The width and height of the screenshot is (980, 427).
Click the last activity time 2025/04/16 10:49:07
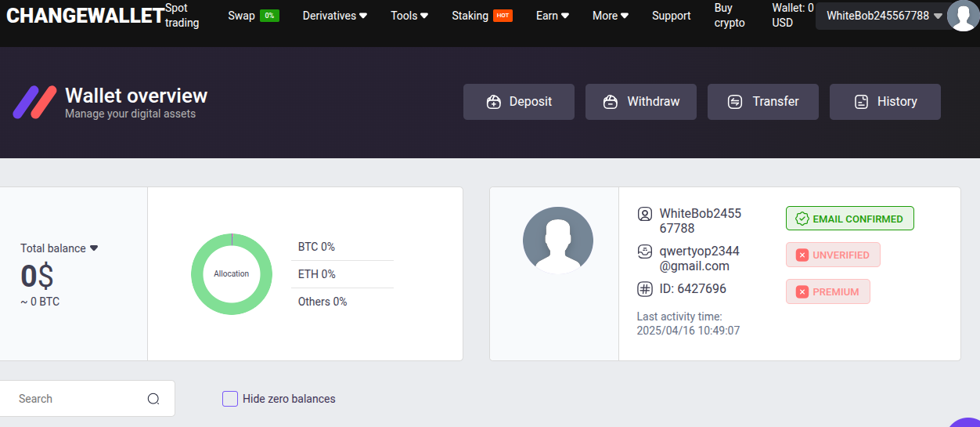[x=688, y=331]
